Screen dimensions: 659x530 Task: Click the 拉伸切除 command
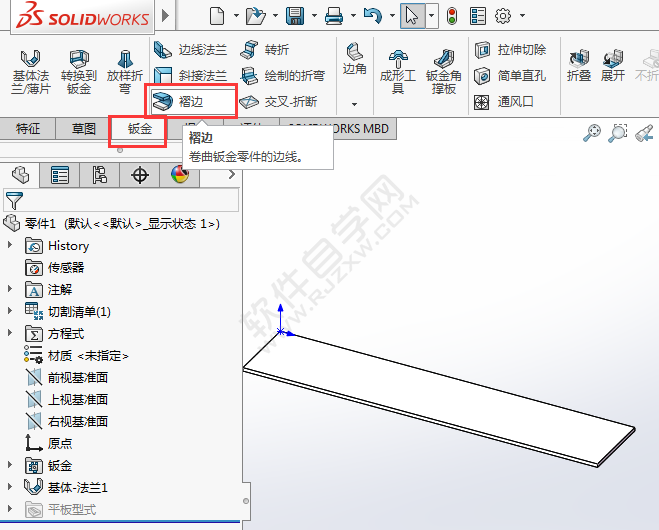click(510, 50)
